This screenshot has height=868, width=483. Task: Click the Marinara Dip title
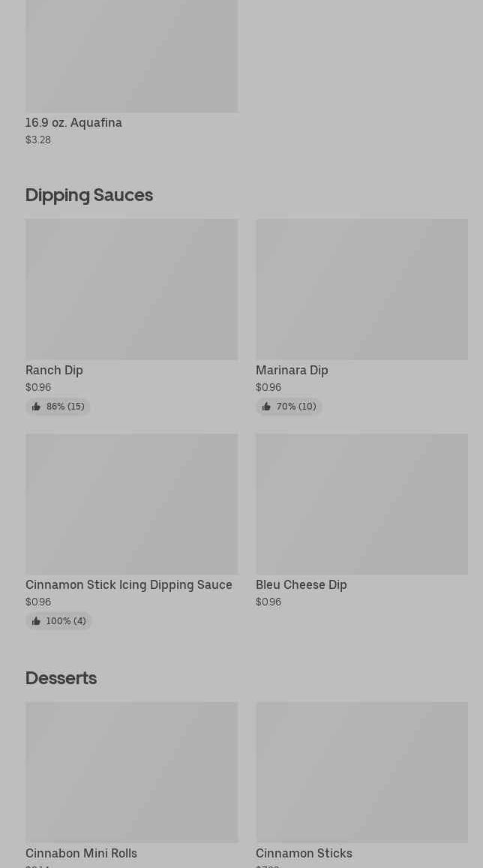coord(292,370)
